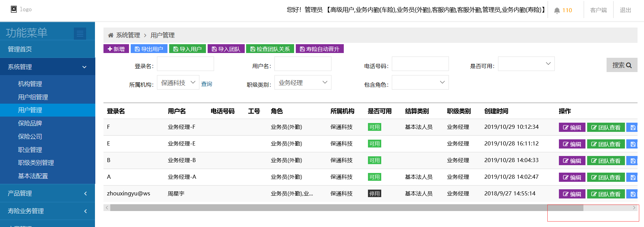Click the 导出用户 export button
644x227 pixels.
coord(149,49)
